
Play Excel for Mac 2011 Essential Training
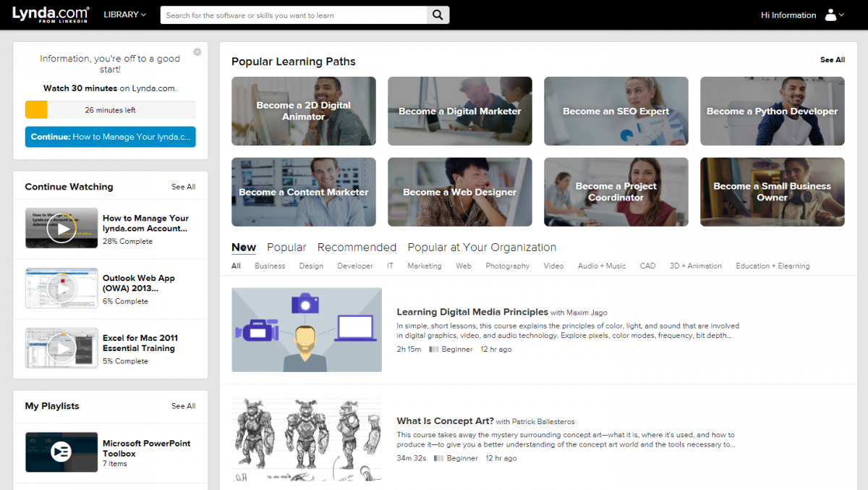61,348
